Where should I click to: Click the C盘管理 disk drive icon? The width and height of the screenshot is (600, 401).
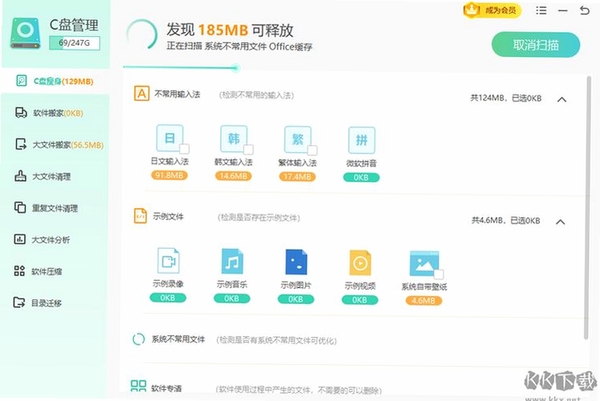point(25,33)
